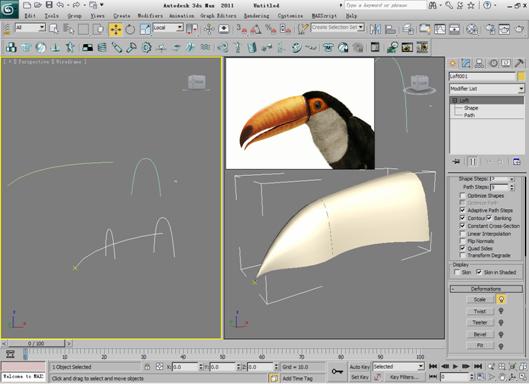Open the Render Setup icon
The image size is (529, 384).
(491, 29)
